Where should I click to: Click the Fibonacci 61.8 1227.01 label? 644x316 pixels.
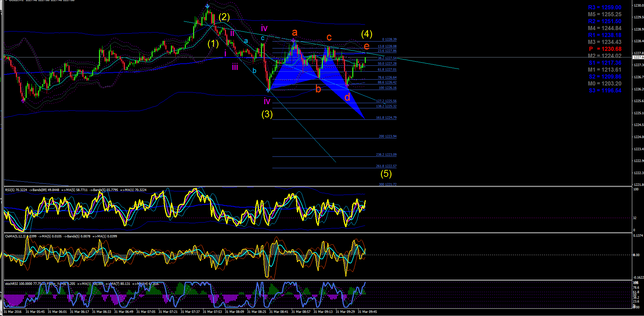(x=387, y=70)
